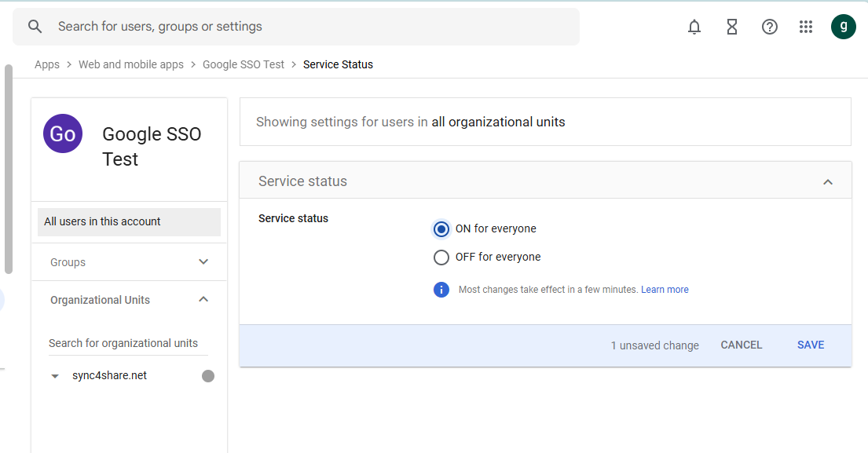
Task: Click the search magnifier icon
Action: click(35, 27)
